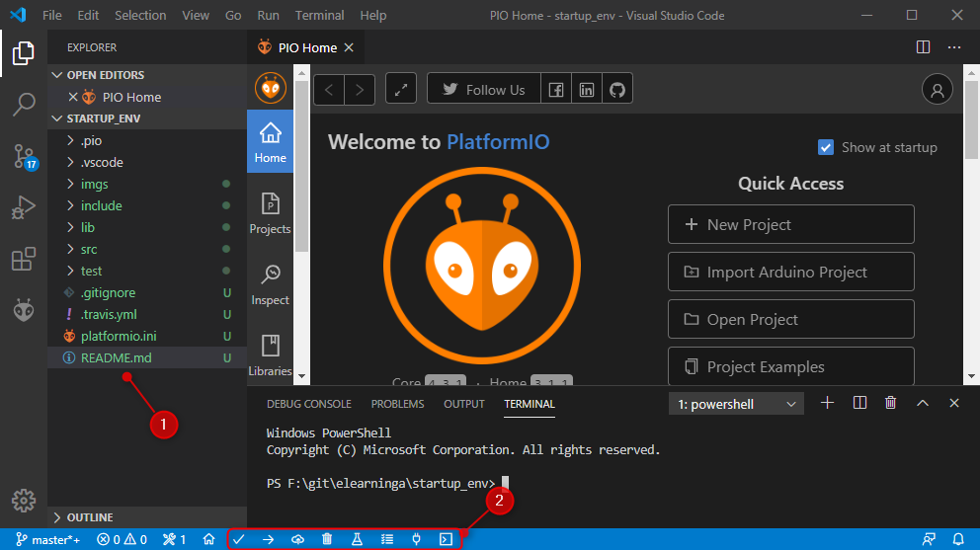Open the Facebook icon in the PIO toolbar
This screenshot has height=550, width=980.
coord(556,90)
